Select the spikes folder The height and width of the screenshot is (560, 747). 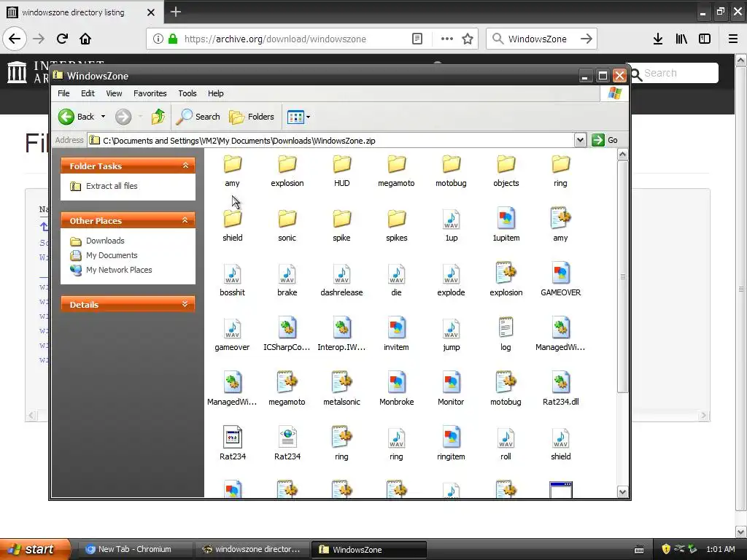click(x=396, y=225)
